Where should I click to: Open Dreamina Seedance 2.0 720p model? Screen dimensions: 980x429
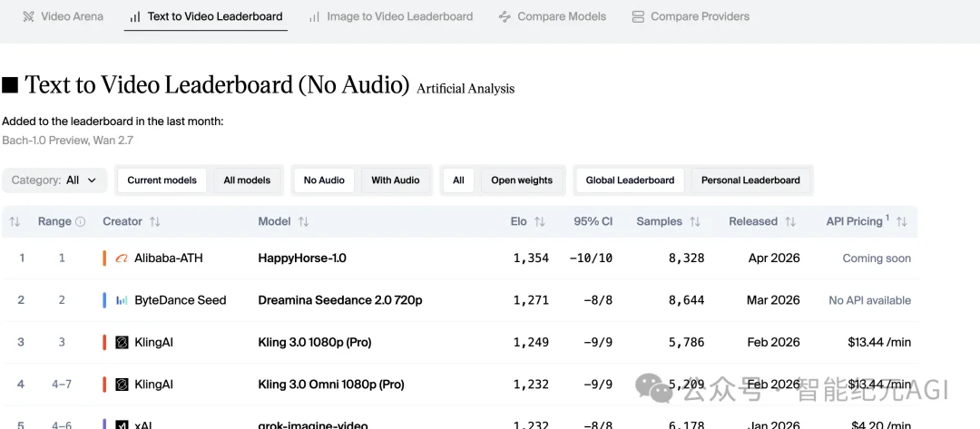(340, 300)
